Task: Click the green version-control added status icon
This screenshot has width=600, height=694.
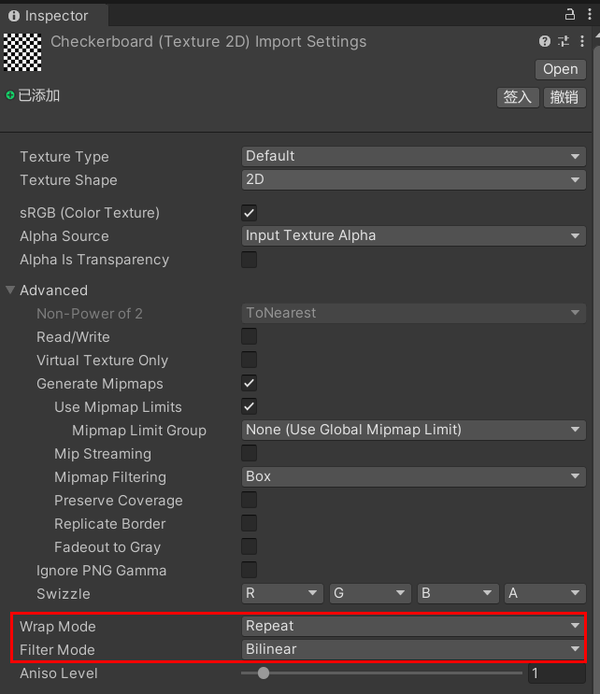Action: [x=10, y=96]
